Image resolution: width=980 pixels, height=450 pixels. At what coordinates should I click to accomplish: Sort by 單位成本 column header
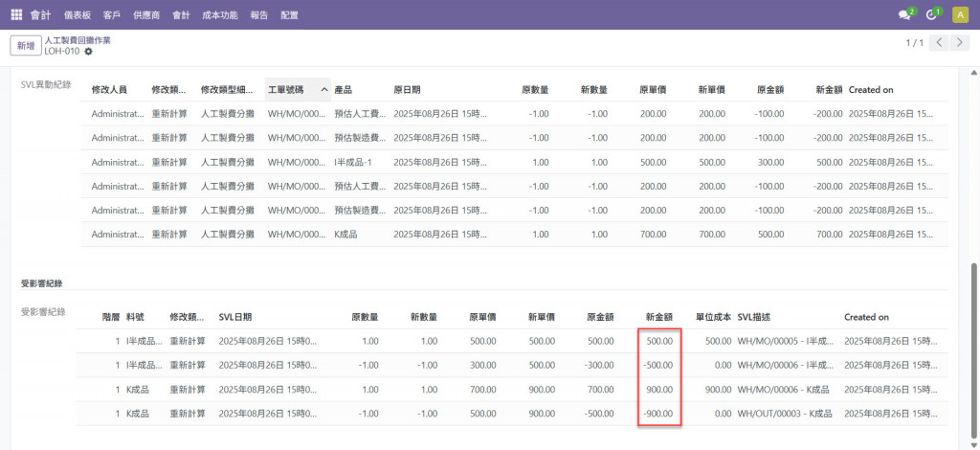(713, 317)
